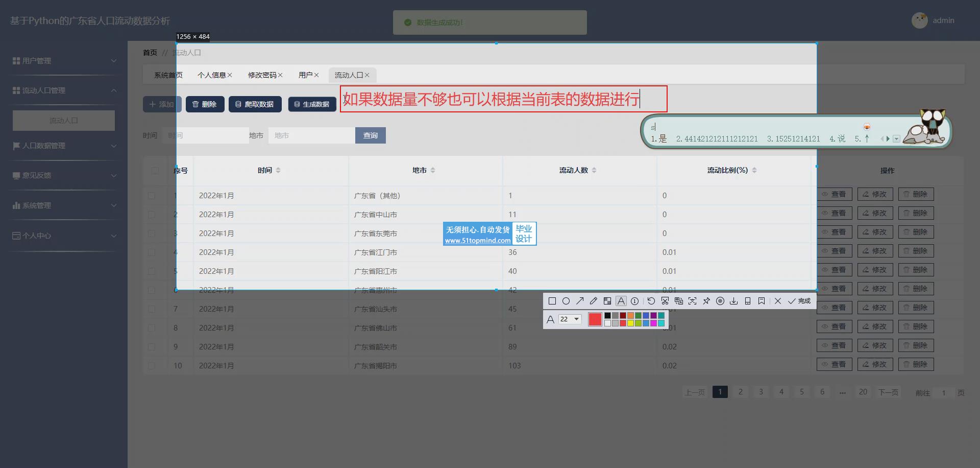The width and height of the screenshot is (980, 468).
Task: Select the arrow annotation tool
Action: [x=579, y=301]
